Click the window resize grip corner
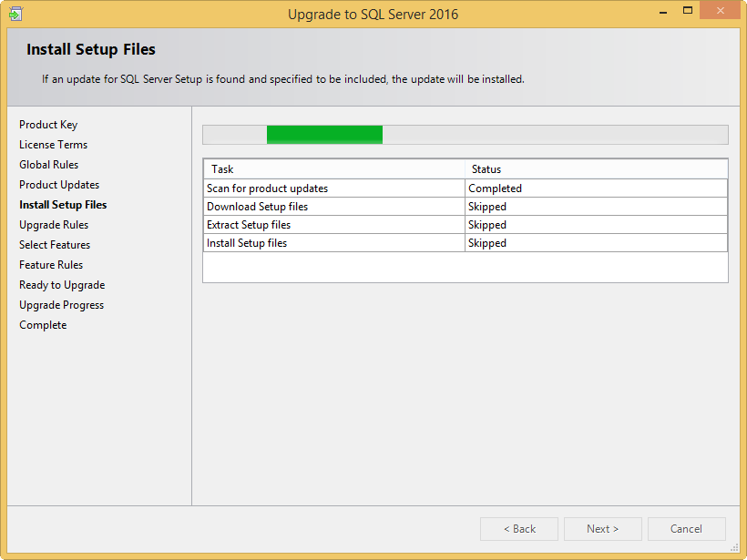Screen dimensions: 747x560 tap(734, 548)
